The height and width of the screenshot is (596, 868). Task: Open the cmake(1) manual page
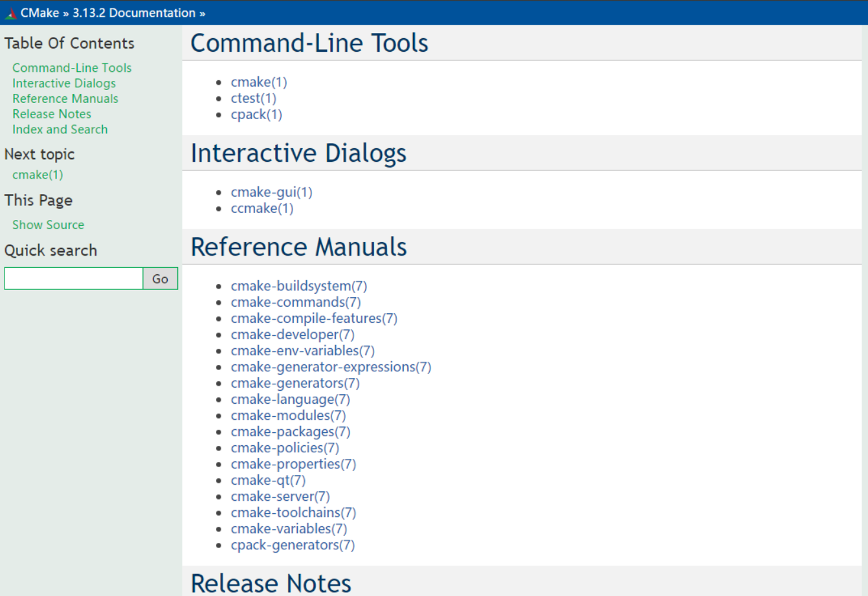[259, 82]
